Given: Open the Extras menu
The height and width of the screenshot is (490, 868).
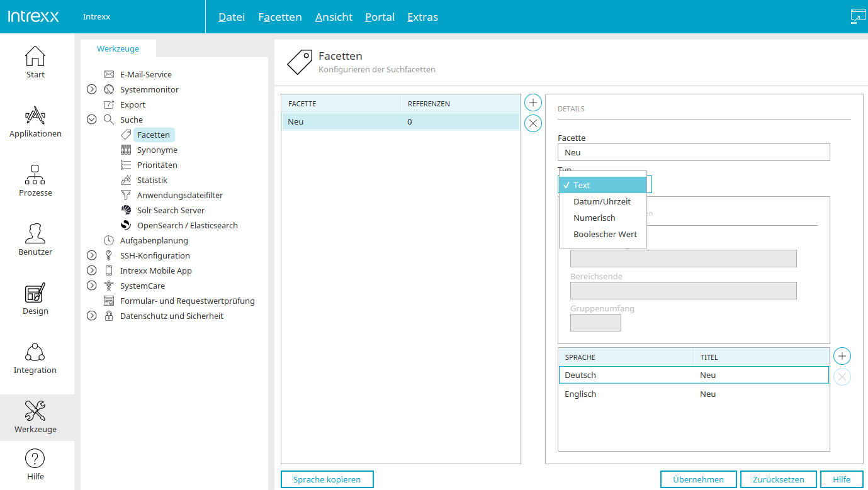Looking at the screenshot, I should [x=422, y=17].
